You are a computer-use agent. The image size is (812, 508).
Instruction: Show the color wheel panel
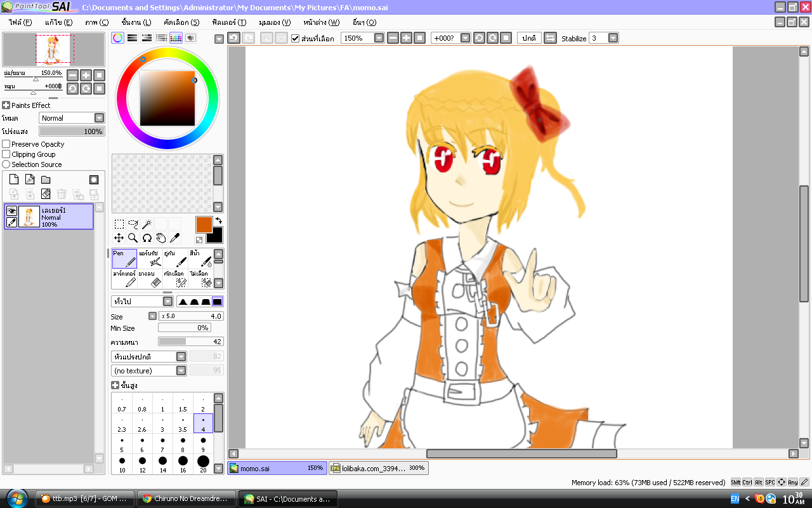pyautogui.click(x=118, y=38)
